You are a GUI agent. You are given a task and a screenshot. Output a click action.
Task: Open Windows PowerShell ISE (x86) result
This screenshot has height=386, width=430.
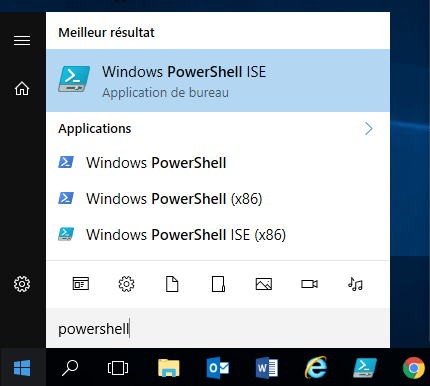[x=218, y=235]
